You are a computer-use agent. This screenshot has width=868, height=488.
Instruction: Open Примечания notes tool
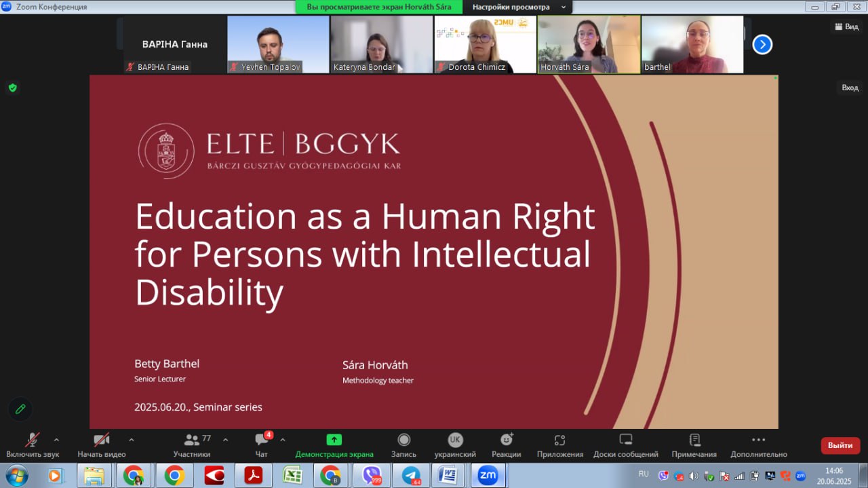[x=694, y=445]
